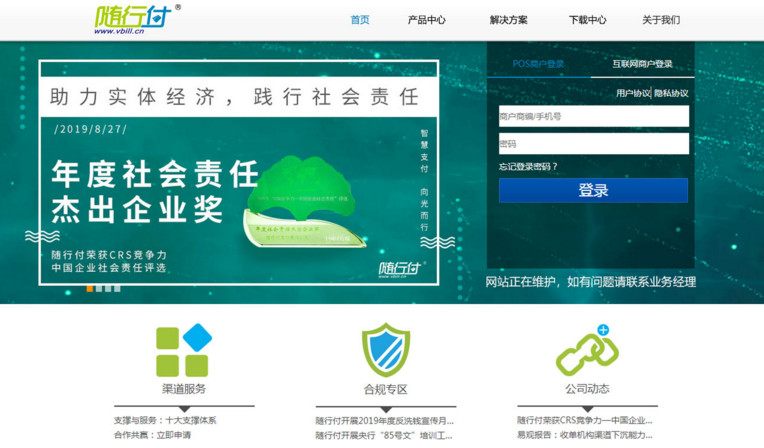Open the 关于我们 page

pyautogui.click(x=660, y=20)
